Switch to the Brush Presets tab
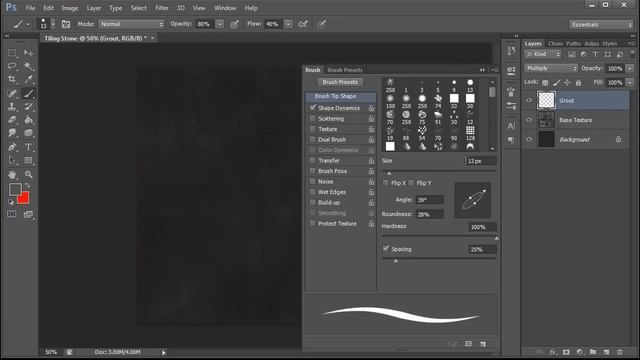The width and height of the screenshot is (640, 360). 345,70
